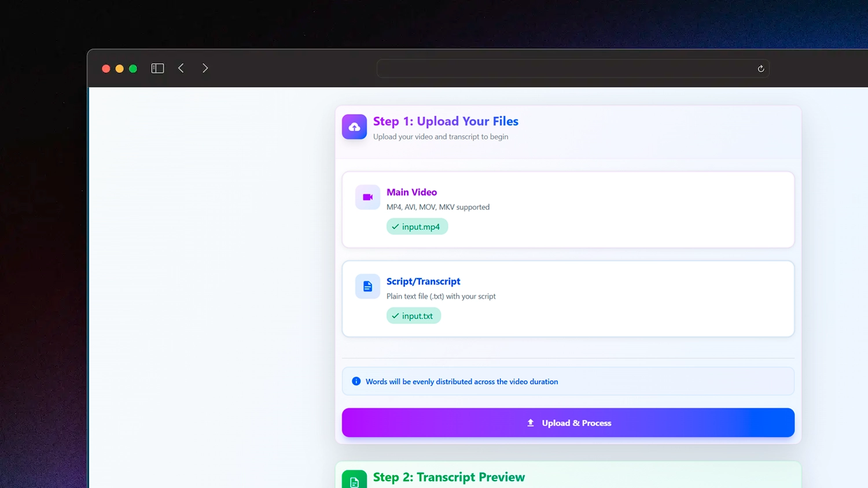Screen dimensions: 868x488
Task: Click the Script/Transcript heading
Action: click(x=423, y=281)
